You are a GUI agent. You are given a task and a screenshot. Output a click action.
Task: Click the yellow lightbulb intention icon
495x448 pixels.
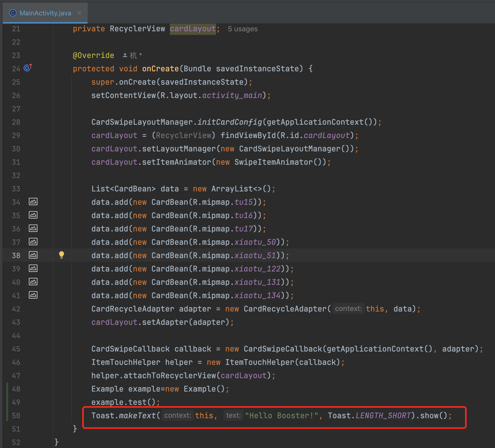click(x=62, y=255)
